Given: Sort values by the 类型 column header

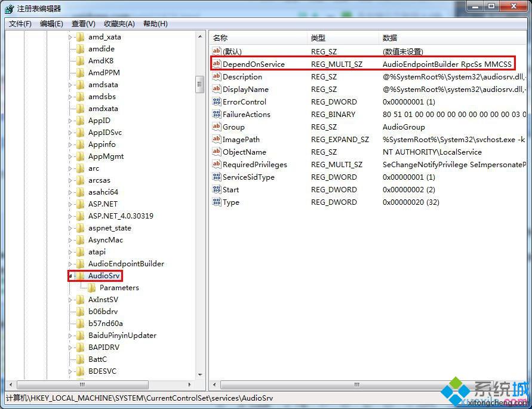Looking at the screenshot, I should pos(343,38).
